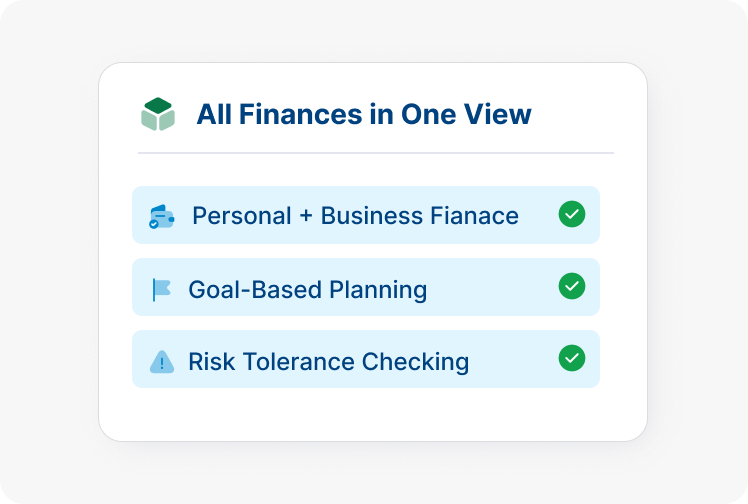This screenshot has height=504, width=748.
Task: Toggle the Goal-Based Planning checkmark
Action: click(571, 286)
